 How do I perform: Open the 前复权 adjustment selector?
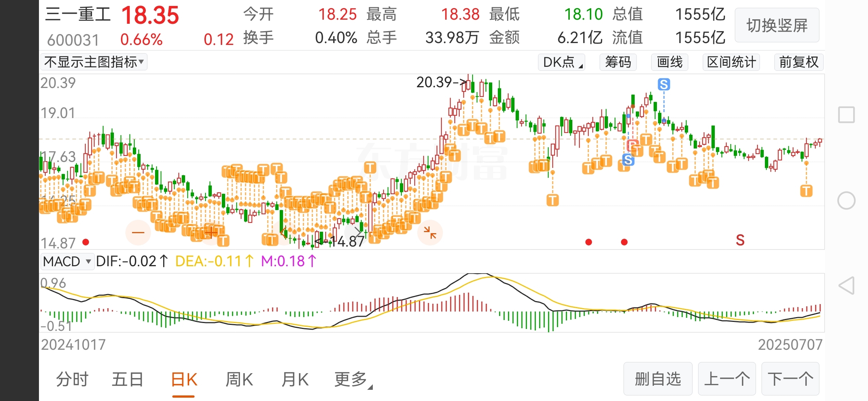799,62
